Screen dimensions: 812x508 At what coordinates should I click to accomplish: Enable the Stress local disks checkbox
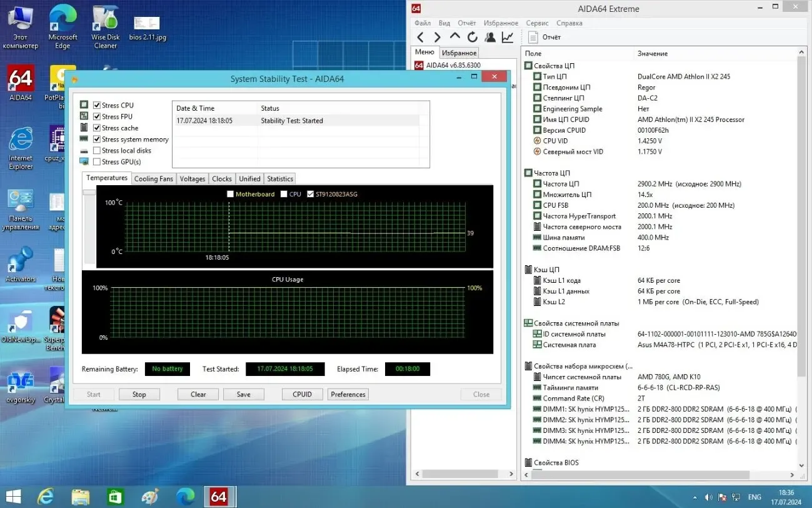point(97,150)
